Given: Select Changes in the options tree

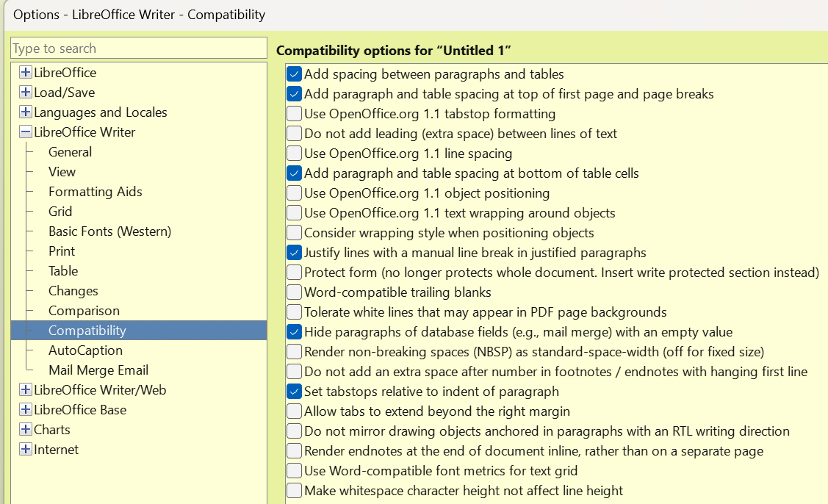Looking at the screenshot, I should pos(73,291).
